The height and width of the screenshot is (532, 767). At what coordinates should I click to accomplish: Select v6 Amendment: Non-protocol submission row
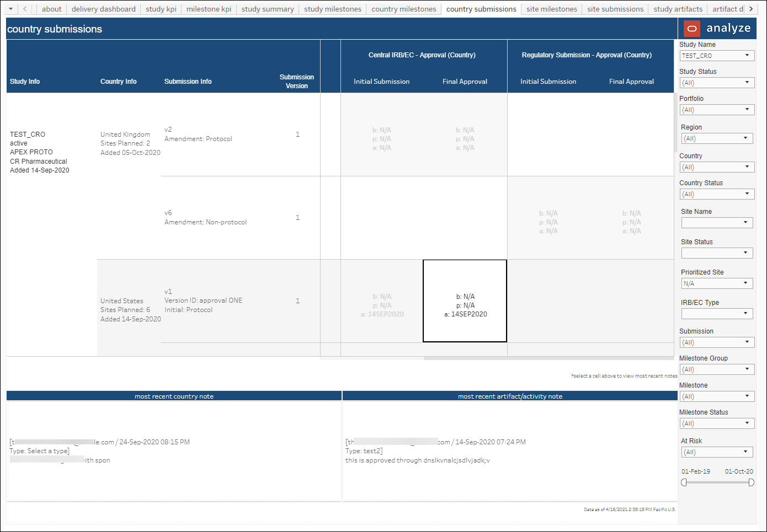tap(205, 218)
